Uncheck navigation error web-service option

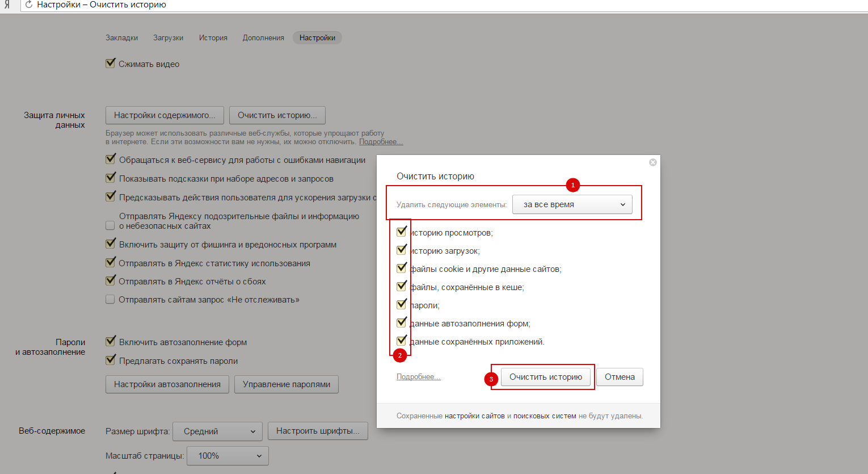click(x=111, y=160)
